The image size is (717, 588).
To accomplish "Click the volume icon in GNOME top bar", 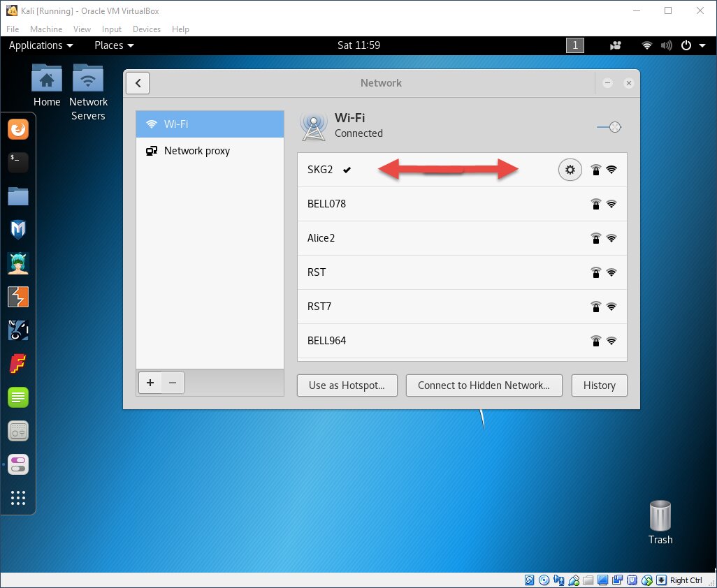I will tap(666, 45).
